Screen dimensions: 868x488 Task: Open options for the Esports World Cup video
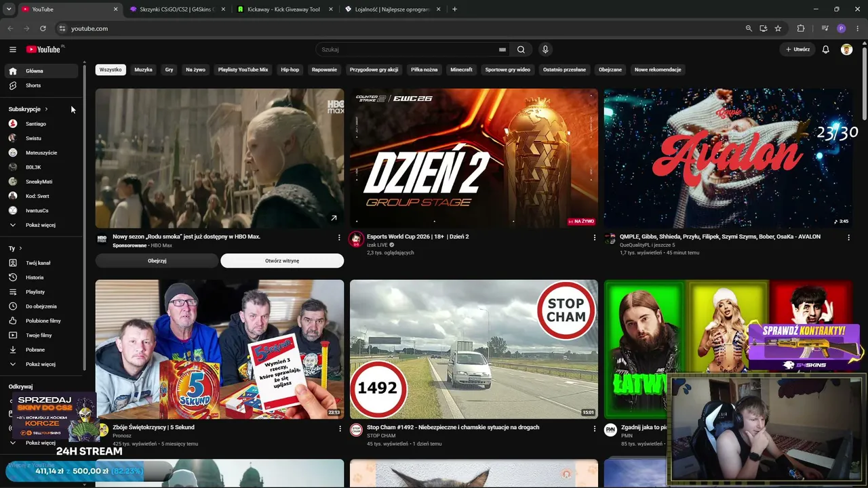595,237
